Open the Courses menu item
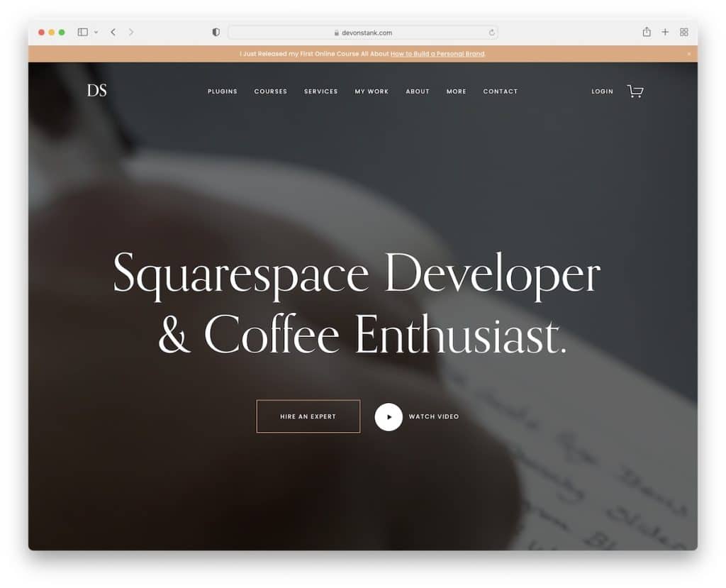 click(270, 91)
